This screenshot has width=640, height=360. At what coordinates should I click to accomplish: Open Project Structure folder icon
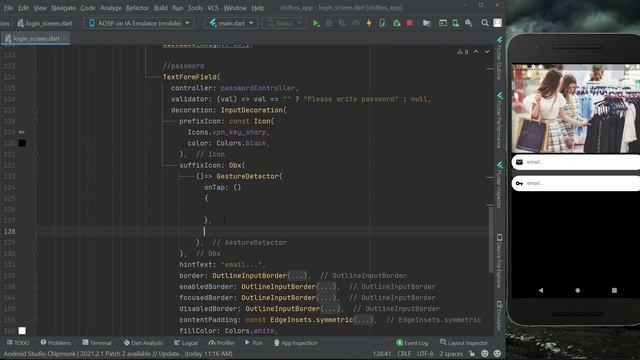(x=427, y=23)
